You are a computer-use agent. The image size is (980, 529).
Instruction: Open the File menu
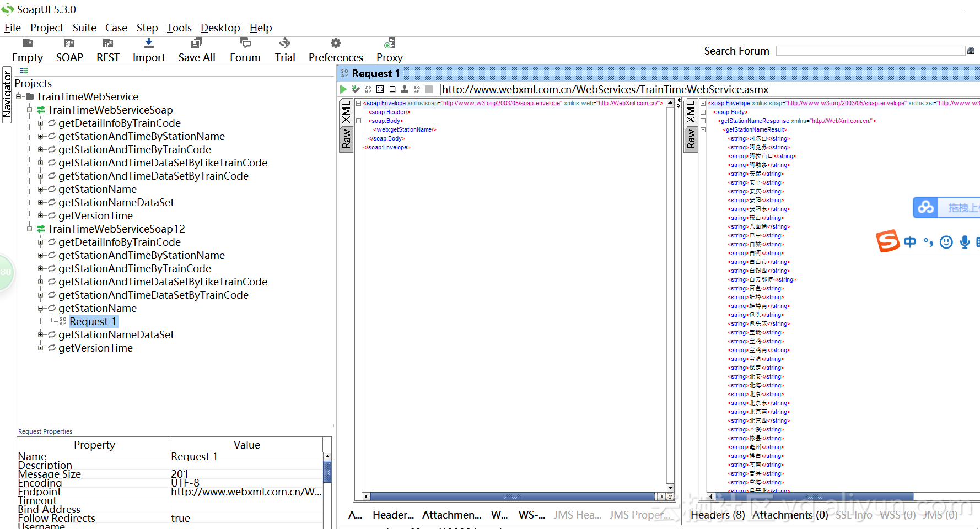point(12,28)
